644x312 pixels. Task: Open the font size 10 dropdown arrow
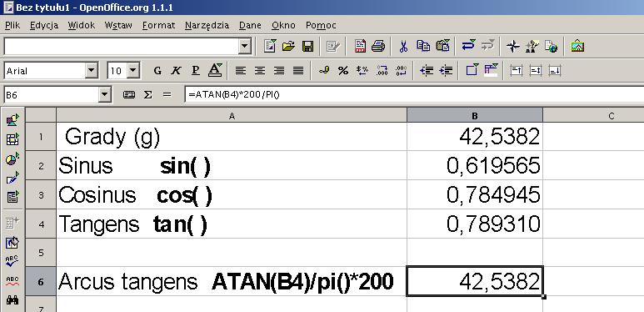pos(132,71)
